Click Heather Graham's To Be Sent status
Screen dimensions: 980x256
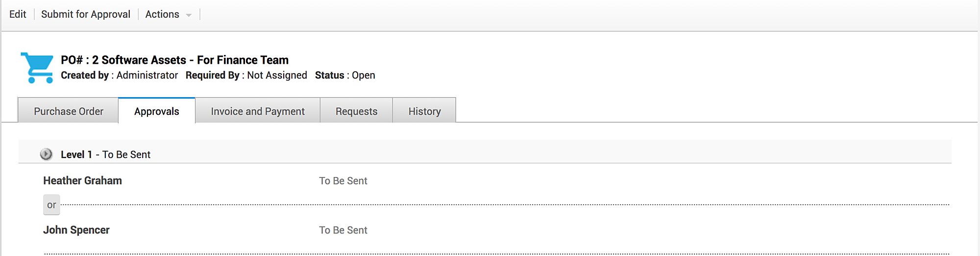coord(343,181)
